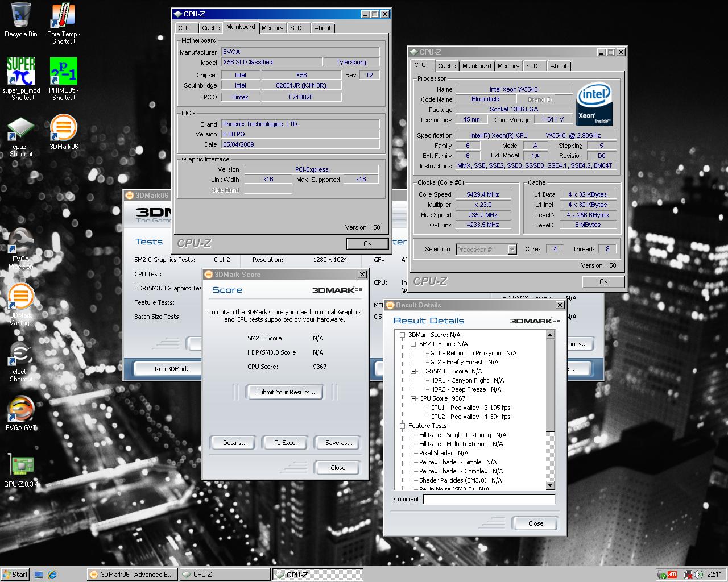Click the taskbar clock showing 22:11
728x582 pixels.
coord(714,575)
